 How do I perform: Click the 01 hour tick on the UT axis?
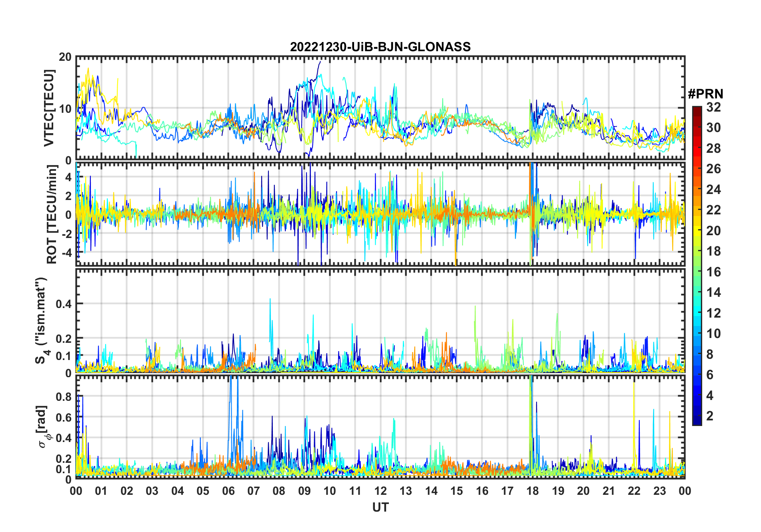(x=101, y=491)
